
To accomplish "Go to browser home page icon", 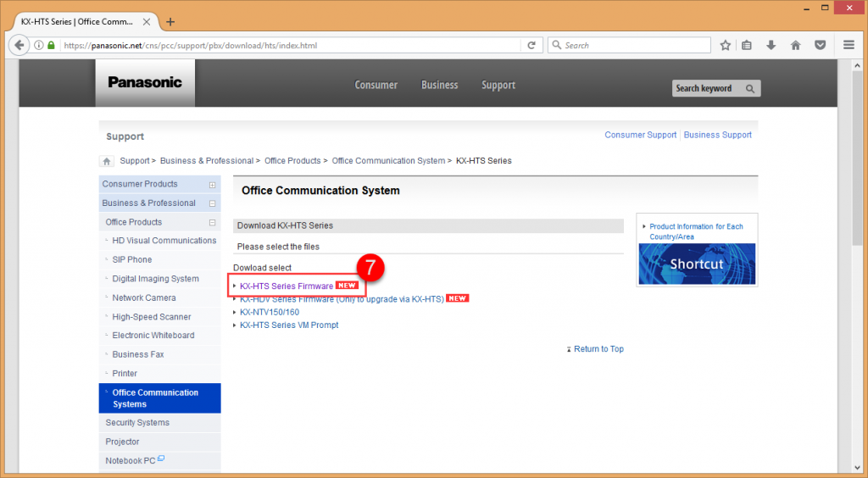I will pyautogui.click(x=795, y=46).
